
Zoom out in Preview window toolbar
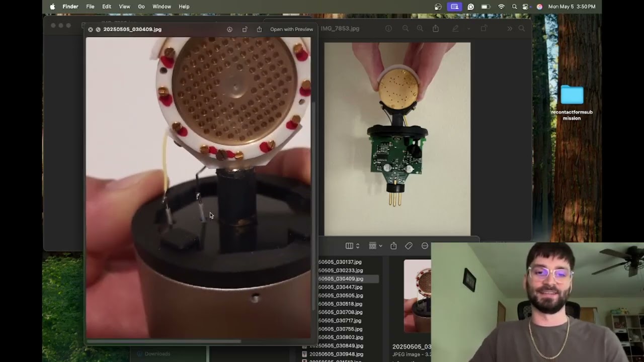405,29
